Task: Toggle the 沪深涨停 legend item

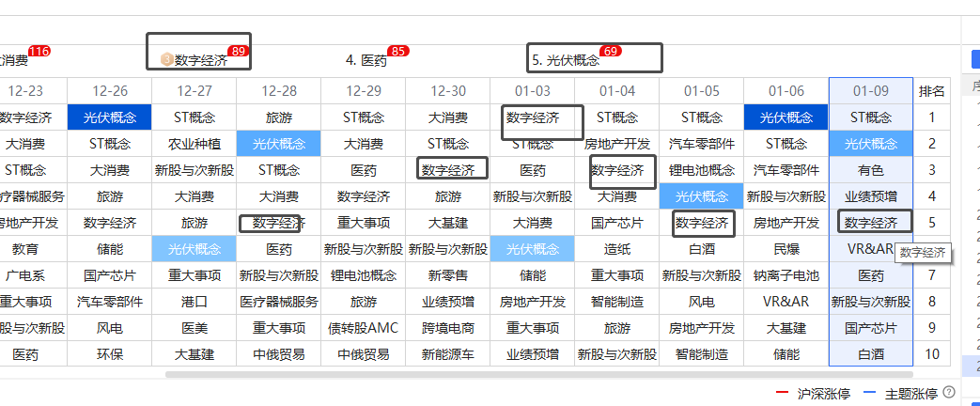Action: (x=812, y=394)
